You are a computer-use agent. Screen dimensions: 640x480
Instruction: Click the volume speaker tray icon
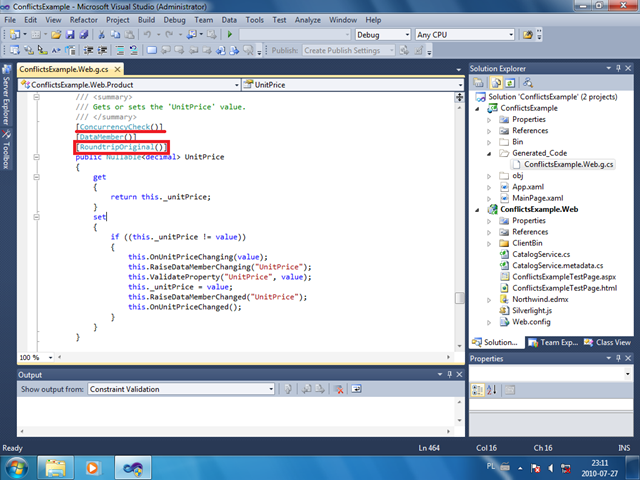point(551,468)
